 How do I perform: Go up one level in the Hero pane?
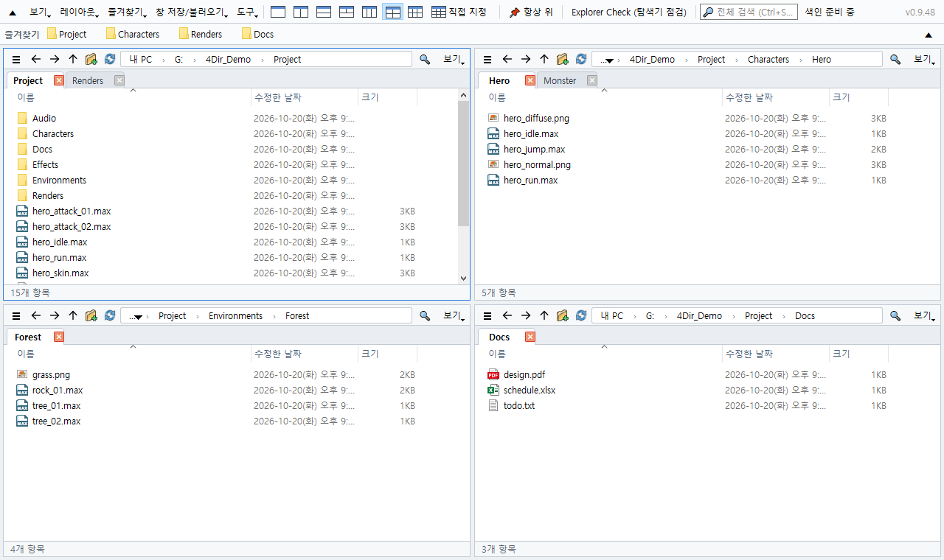point(544,59)
